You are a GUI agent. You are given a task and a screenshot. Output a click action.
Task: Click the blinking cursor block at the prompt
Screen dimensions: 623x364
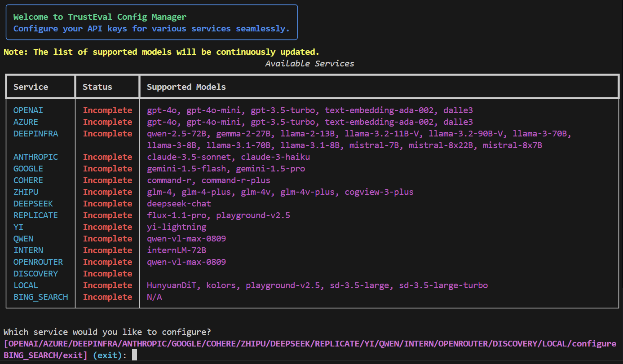134,355
